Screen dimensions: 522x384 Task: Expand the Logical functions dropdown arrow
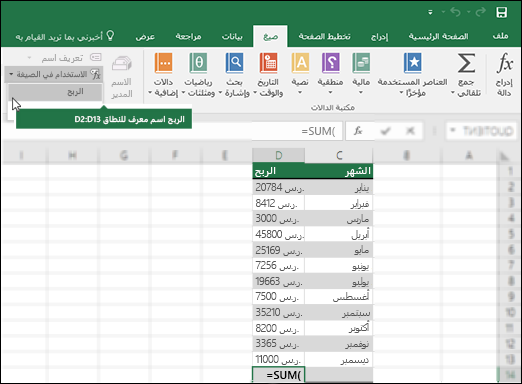[x=330, y=93]
